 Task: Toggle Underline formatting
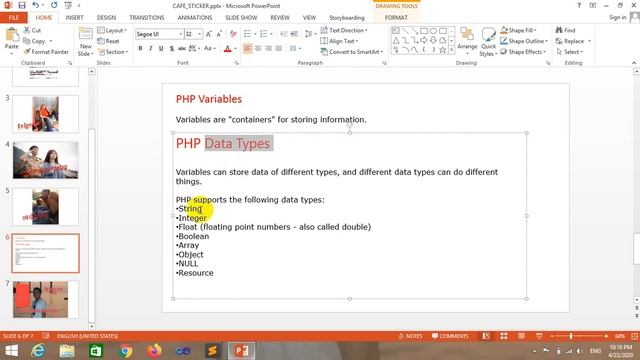pyautogui.click(x=161, y=49)
